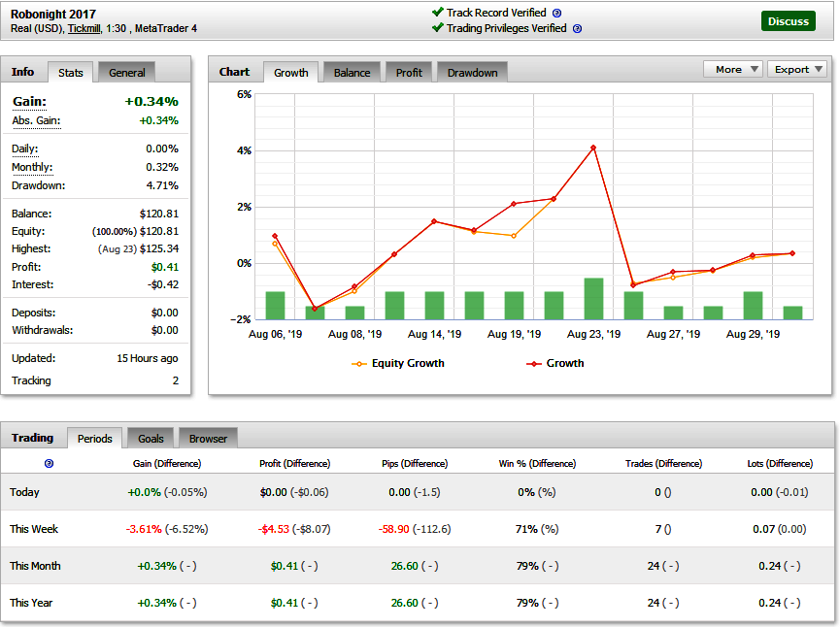The height and width of the screenshot is (627, 840).
Task: Click the green Discuss button
Action: pyautogui.click(x=788, y=21)
